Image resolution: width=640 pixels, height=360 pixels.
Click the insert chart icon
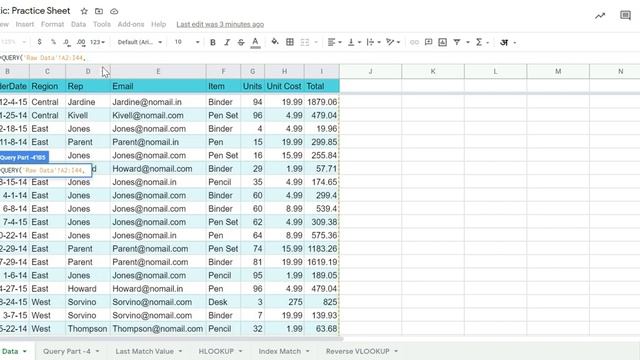click(442, 42)
